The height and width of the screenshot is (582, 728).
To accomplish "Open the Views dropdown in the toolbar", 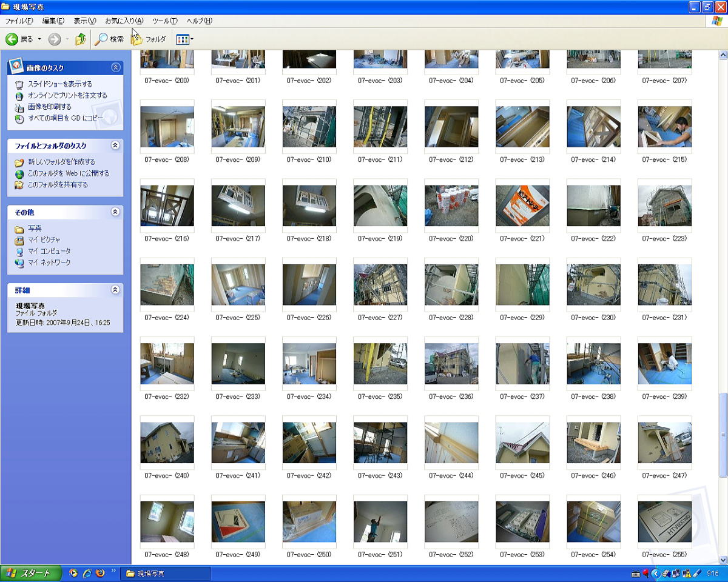I will pos(184,39).
